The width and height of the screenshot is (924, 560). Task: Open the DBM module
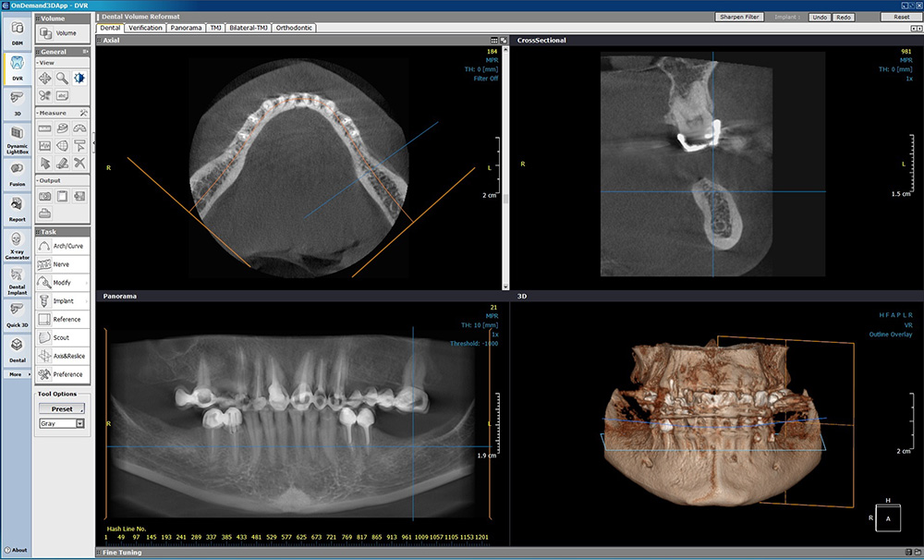17,33
